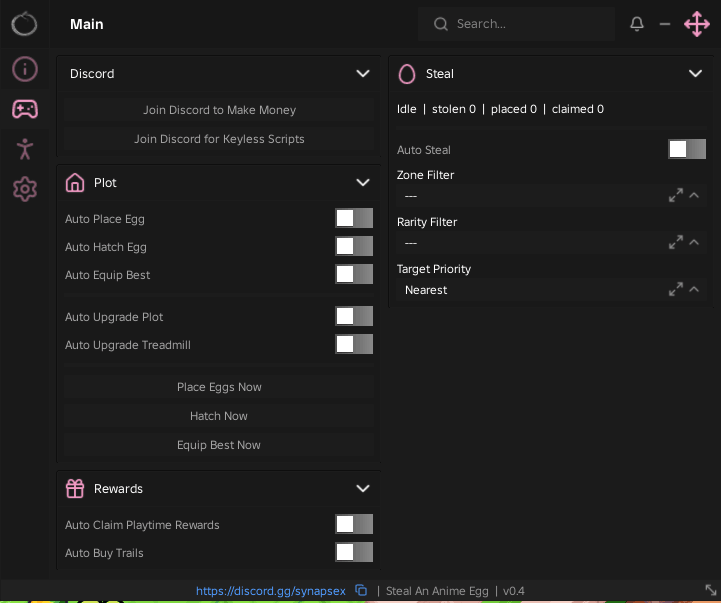This screenshot has height=603, width=721.
Task: Click the notification bell icon
Action: click(x=637, y=24)
